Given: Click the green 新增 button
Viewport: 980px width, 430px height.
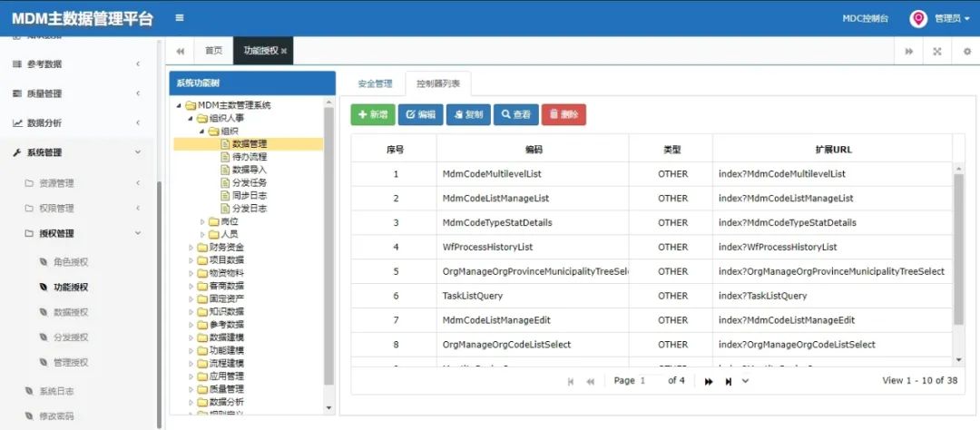Looking at the screenshot, I should 373,114.
